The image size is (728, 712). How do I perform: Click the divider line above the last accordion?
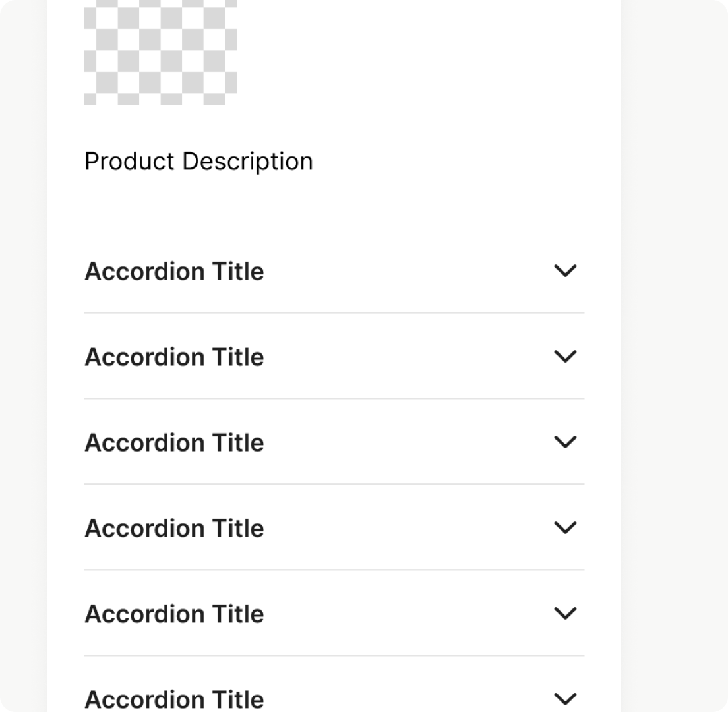334,655
